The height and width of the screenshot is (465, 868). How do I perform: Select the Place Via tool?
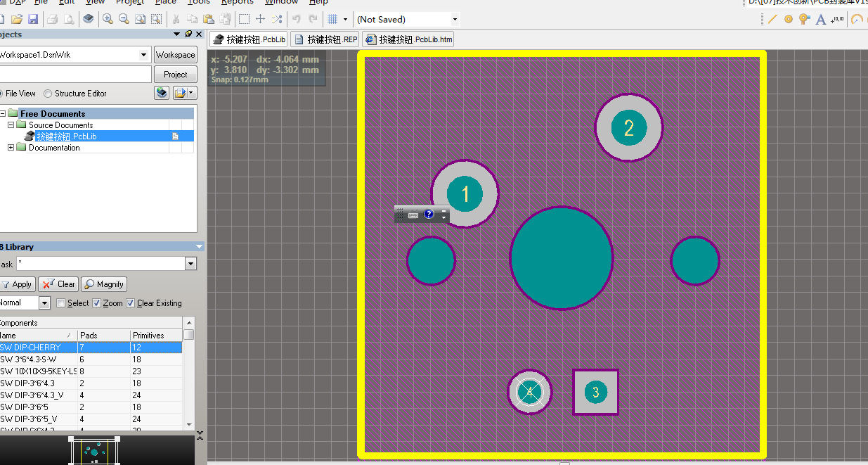805,19
